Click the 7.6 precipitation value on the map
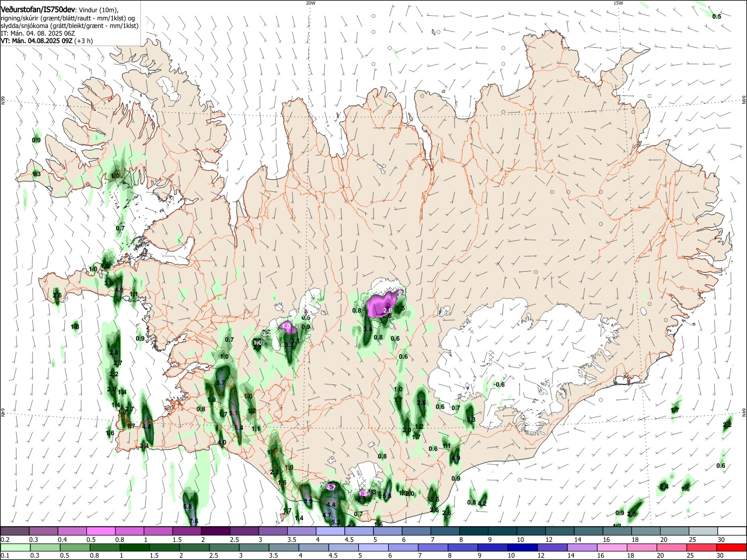This screenshot has height=560, width=747. click(194, 521)
